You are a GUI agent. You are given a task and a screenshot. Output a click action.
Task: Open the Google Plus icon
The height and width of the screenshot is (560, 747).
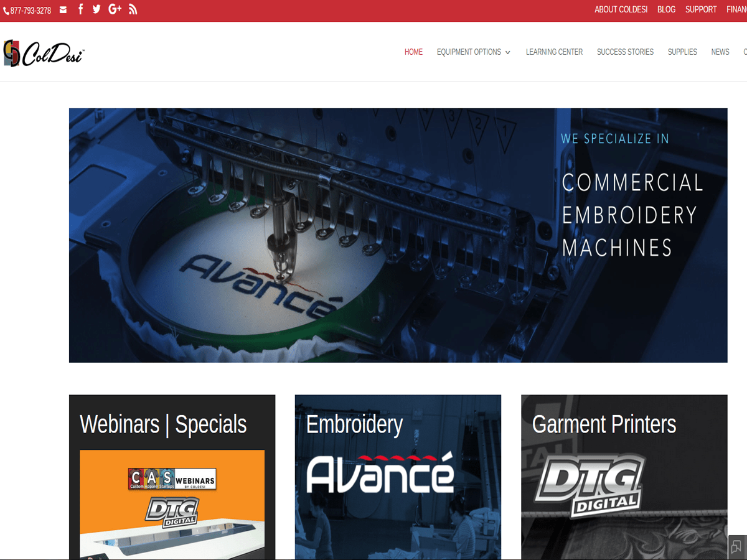(x=115, y=9)
